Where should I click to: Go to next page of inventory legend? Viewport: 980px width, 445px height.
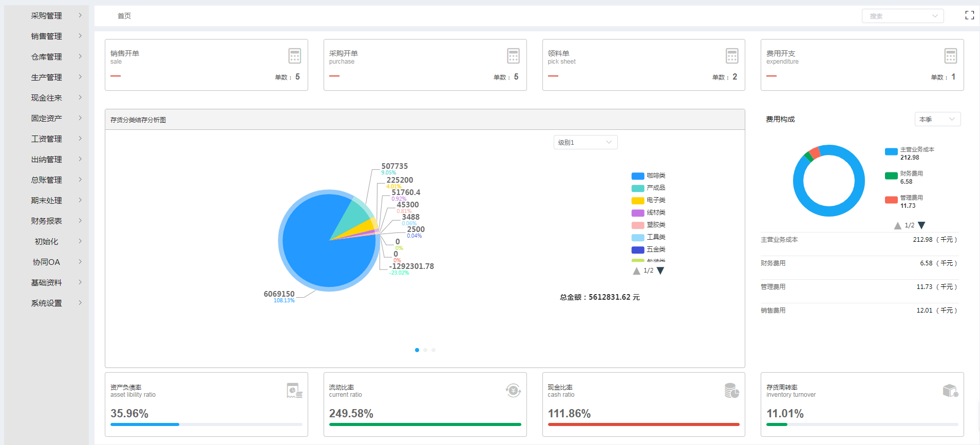[661, 270]
